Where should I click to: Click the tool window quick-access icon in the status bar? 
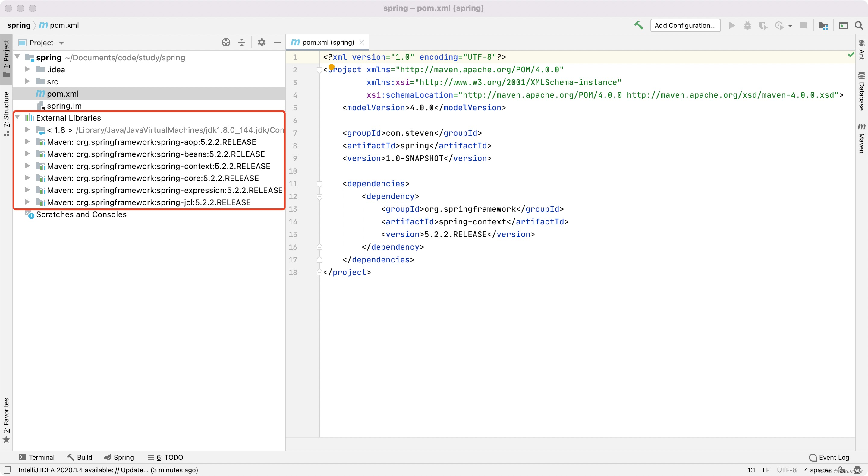(x=8, y=470)
